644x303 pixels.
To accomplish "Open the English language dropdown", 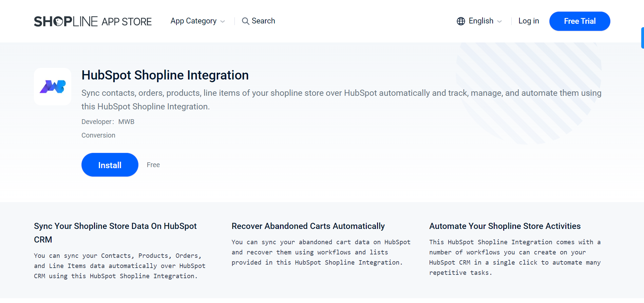I will point(479,21).
